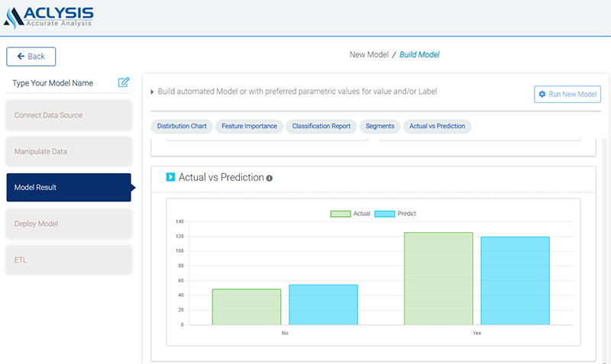Click the New Model breadcrumb link

(369, 55)
